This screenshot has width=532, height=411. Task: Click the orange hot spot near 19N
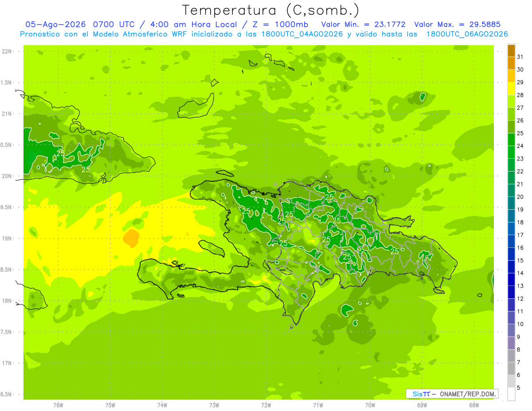click(131, 238)
